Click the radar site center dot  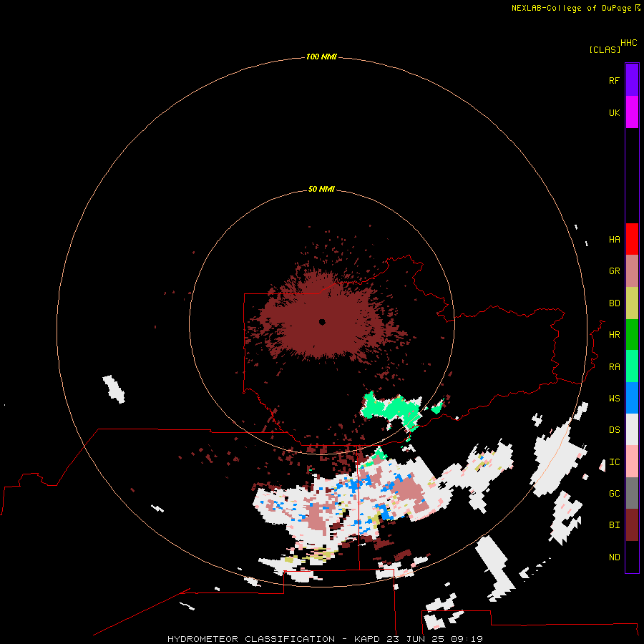(322, 322)
